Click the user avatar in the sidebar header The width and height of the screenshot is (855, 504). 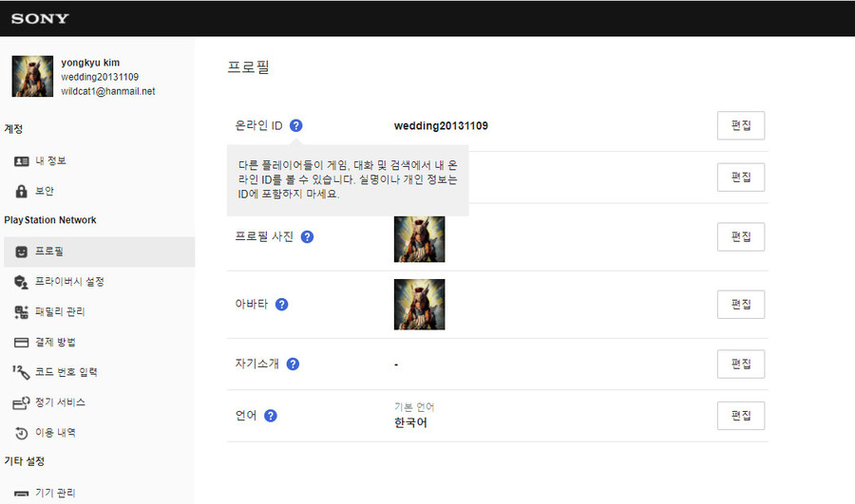pyautogui.click(x=32, y=76)
